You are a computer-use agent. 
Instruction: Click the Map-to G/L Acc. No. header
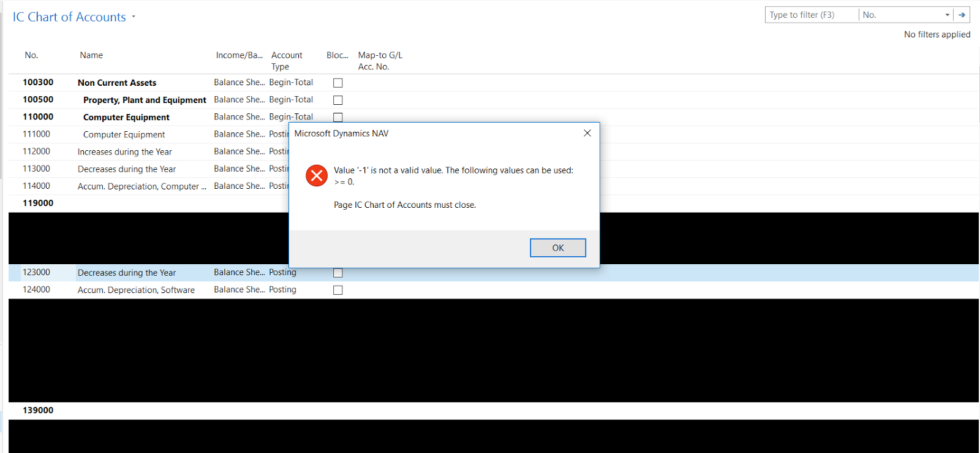[380, 61]
